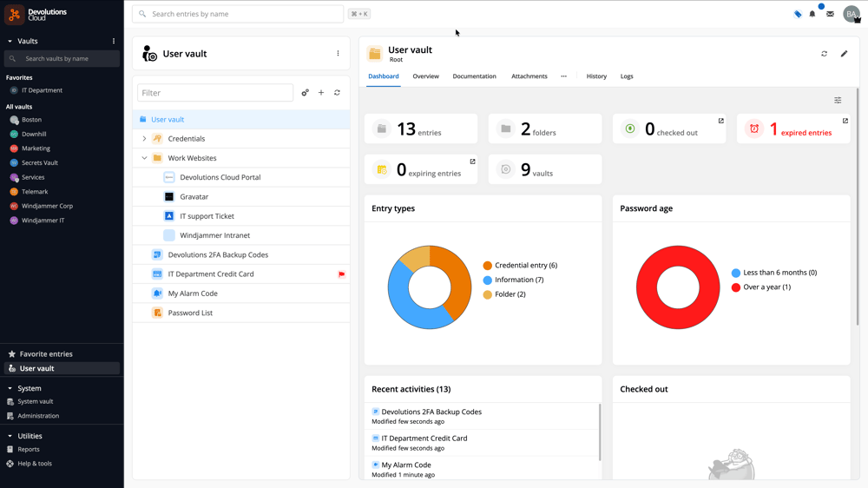Open System vault
868x488 pixels.
pyautogui.click(x=35, y=401)
